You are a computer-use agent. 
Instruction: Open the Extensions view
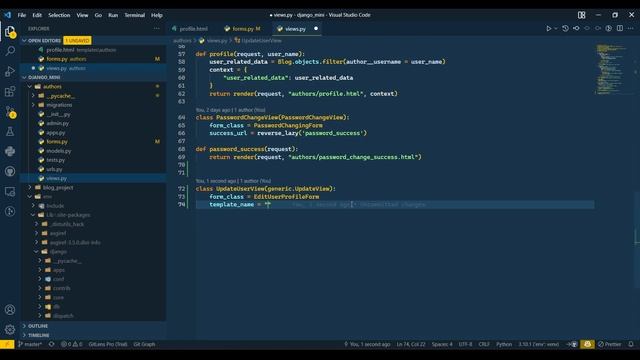pos(10,91)
